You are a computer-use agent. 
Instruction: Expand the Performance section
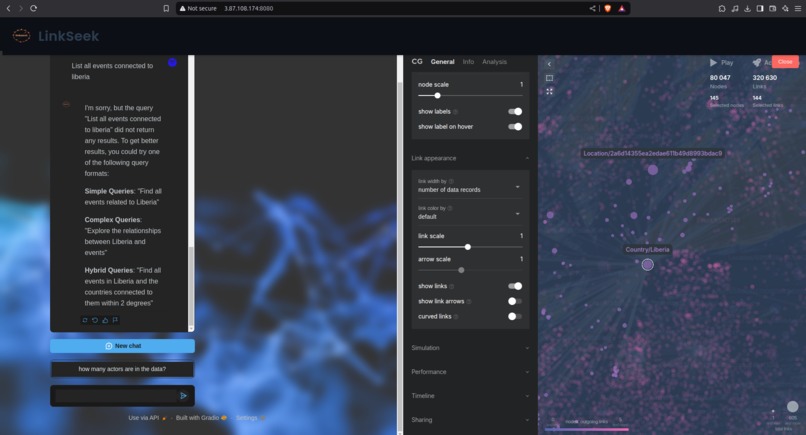click(470, 372)
